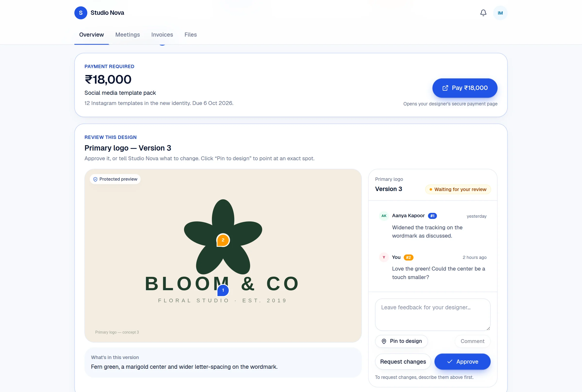582x392 pixels.
Task: Click the 'Version 3' title in side panel
Action: click(x=388, y=189)
